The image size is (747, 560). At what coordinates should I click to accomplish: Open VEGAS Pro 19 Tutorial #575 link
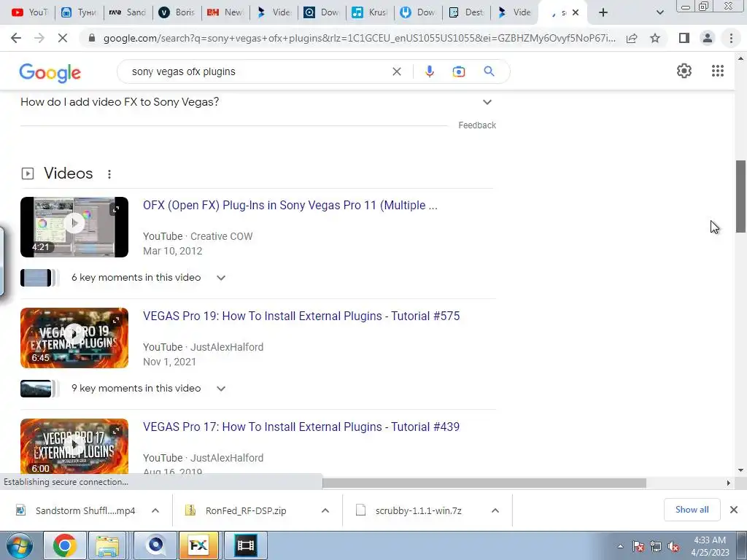[x=301, y=316]
